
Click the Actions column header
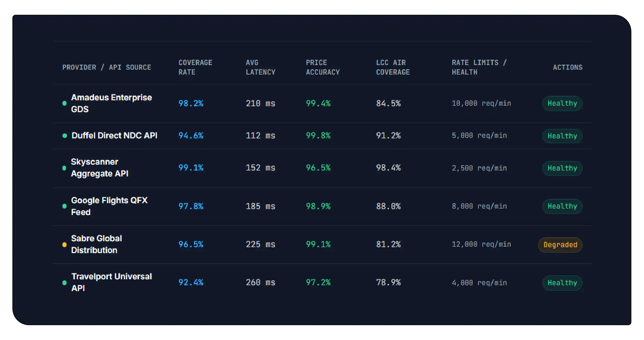click(x=568, y=67)
